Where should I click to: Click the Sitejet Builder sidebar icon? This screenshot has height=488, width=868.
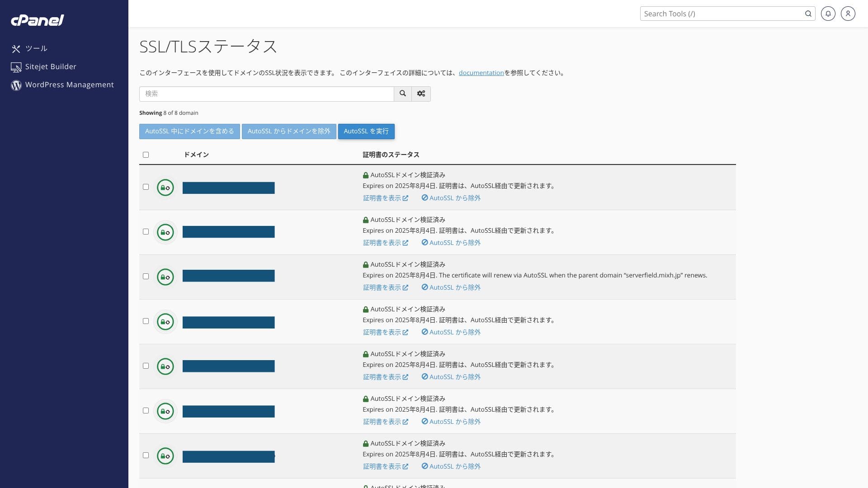[x=16, y=67]
